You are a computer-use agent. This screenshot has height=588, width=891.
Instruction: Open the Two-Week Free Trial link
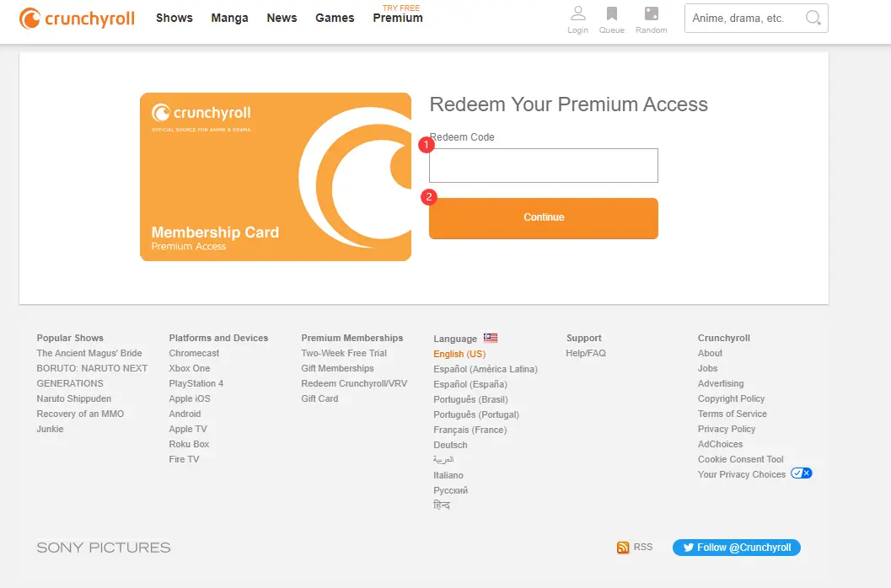344,352
